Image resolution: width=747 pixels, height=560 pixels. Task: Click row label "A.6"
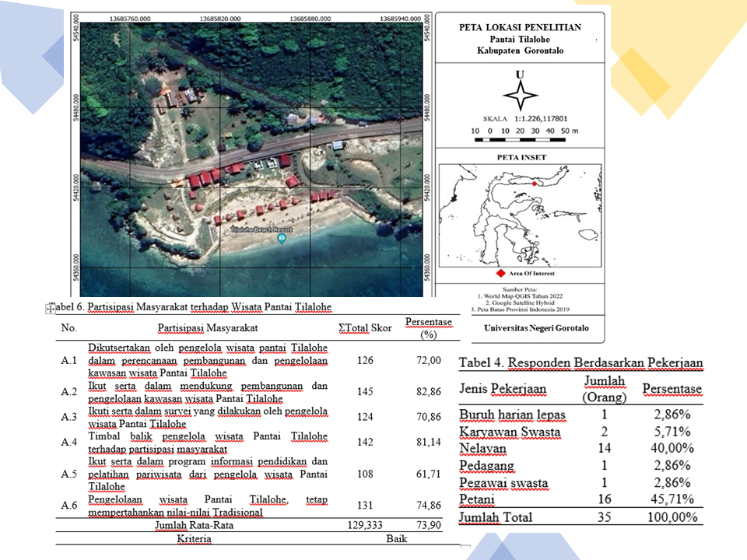coord(69,506)
